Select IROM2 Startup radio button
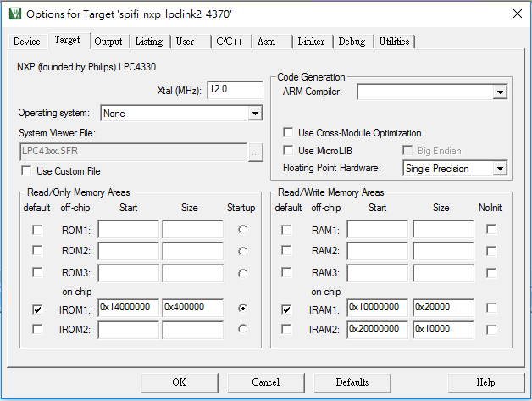This screenshot has height=401, width=532. [242, 329]
